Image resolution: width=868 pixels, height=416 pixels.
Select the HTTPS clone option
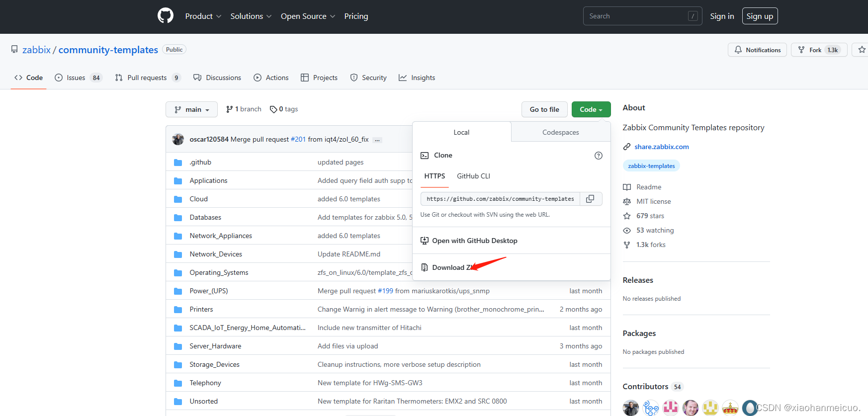point(434,176)
